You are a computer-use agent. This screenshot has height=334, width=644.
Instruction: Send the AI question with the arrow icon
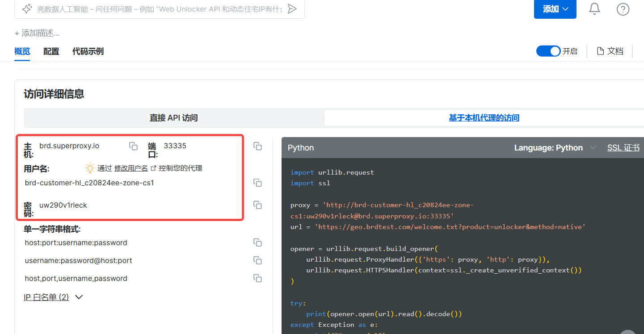pos(292,9)
